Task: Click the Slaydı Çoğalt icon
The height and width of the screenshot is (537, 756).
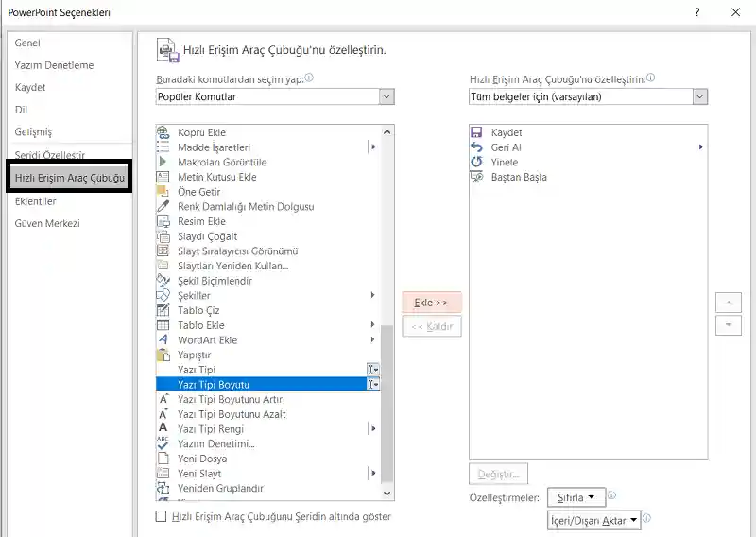Action: 163,236
